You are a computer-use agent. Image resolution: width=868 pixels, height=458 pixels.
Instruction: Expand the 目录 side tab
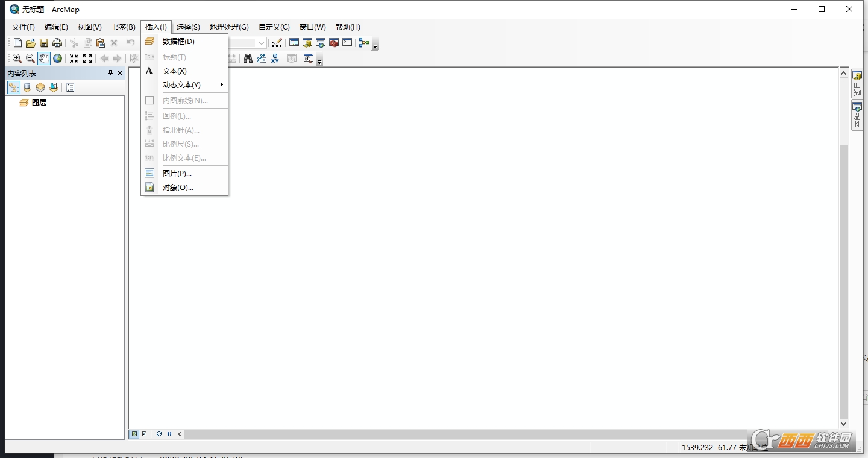coord(857,84)
